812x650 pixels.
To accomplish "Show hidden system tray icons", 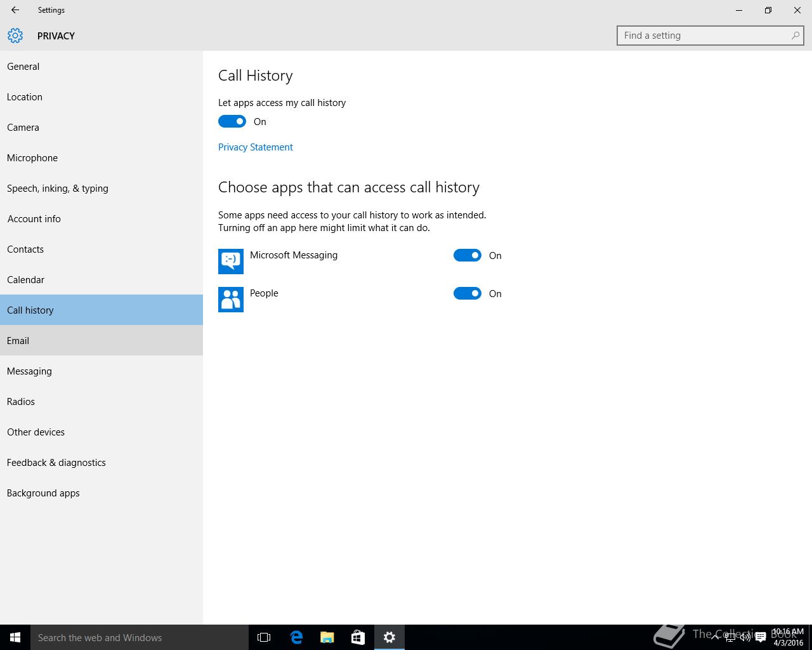I will 715,637.
